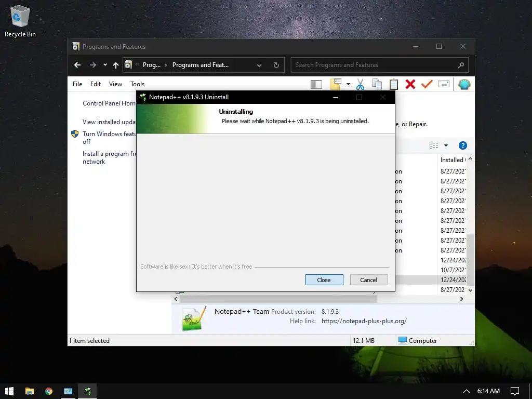
Task: Expand the view options dropdown arrow
Action: coord(446,145)
